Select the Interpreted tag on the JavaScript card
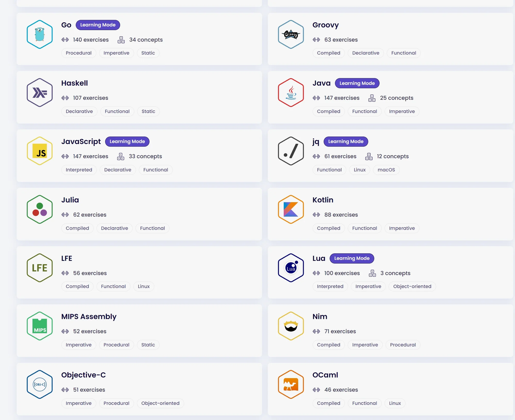The width and height of the screenshot is (515, 420). pyautogui.click(x=79, y=170)
